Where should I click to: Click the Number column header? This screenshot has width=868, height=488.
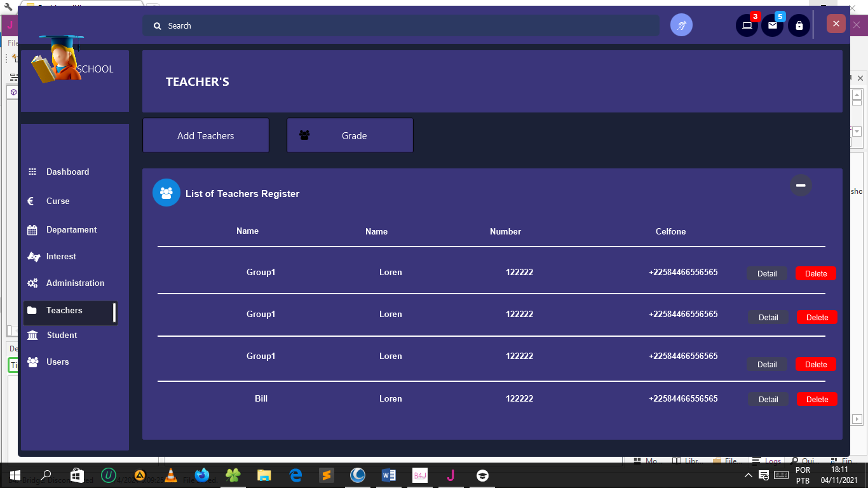click(x=506, y=231)
